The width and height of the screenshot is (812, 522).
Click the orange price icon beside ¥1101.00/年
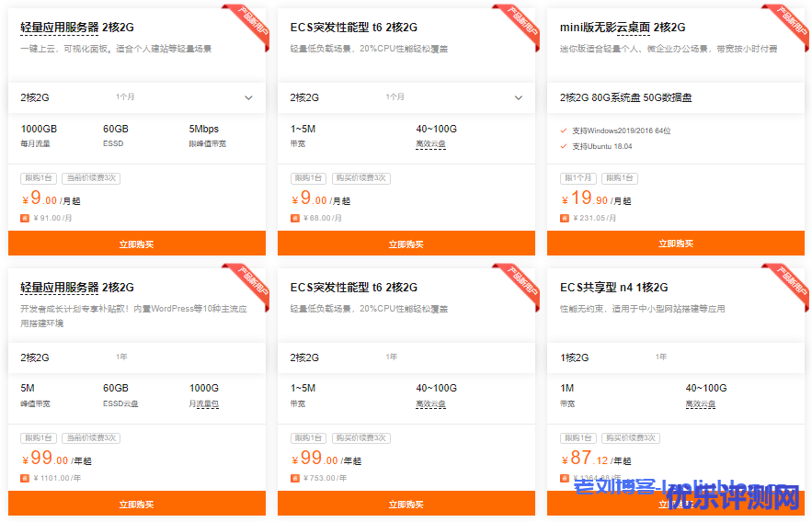[25, 478]
